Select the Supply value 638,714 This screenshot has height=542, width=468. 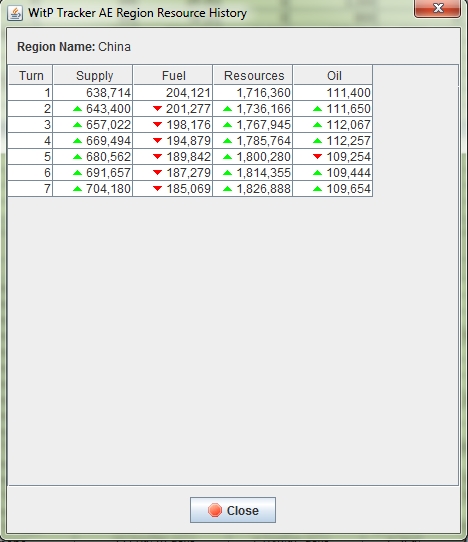coord(93,93)
